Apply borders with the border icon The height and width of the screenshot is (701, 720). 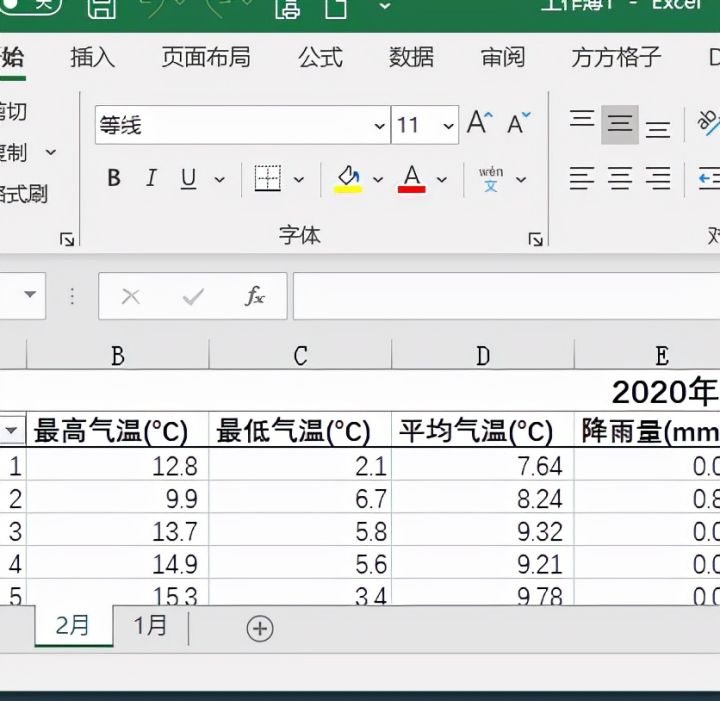(x=268, y=178)
